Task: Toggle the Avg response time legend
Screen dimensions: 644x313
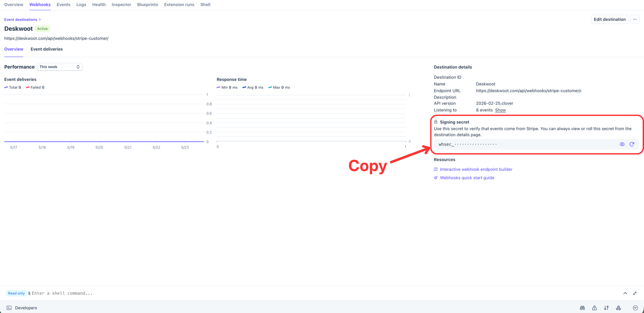Action: click(253, 88)
